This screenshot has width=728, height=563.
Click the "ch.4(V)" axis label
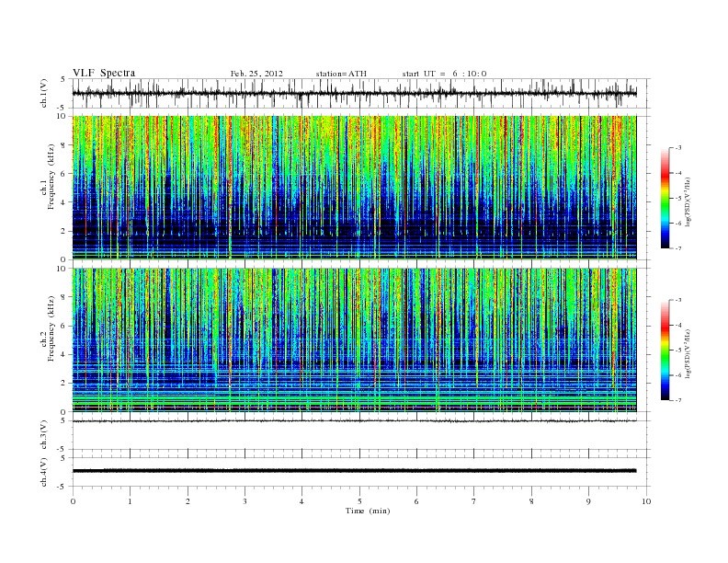[44, 473]
